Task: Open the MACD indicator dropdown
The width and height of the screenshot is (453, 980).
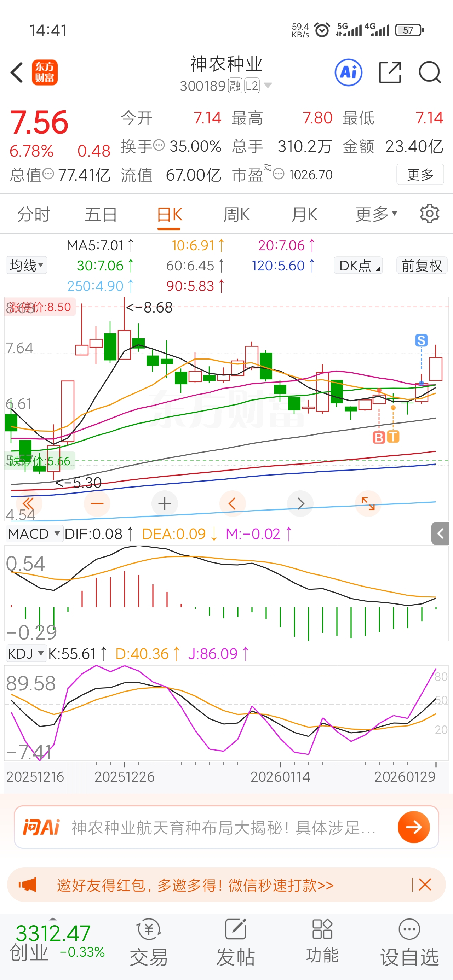Action: coord(34,534)
